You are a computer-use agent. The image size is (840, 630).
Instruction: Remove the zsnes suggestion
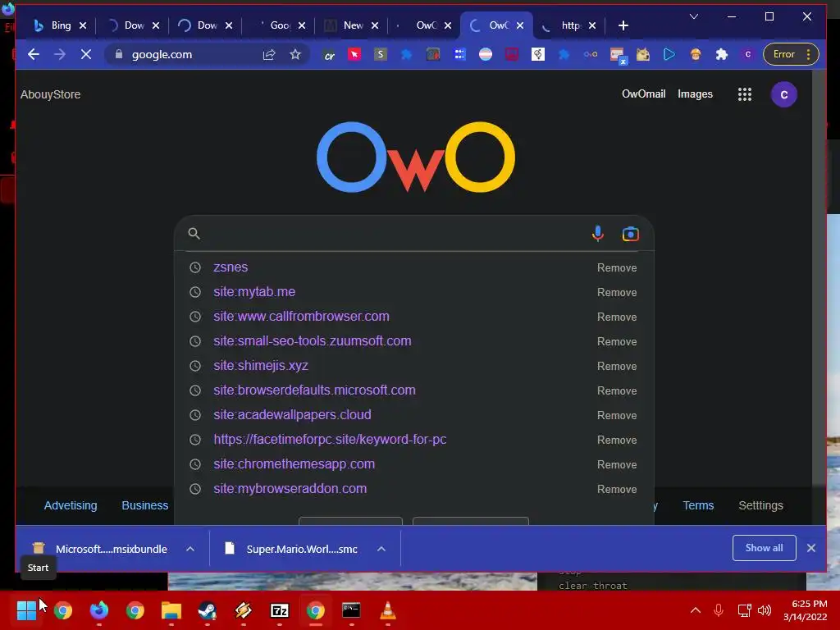(x=617, y=268)
